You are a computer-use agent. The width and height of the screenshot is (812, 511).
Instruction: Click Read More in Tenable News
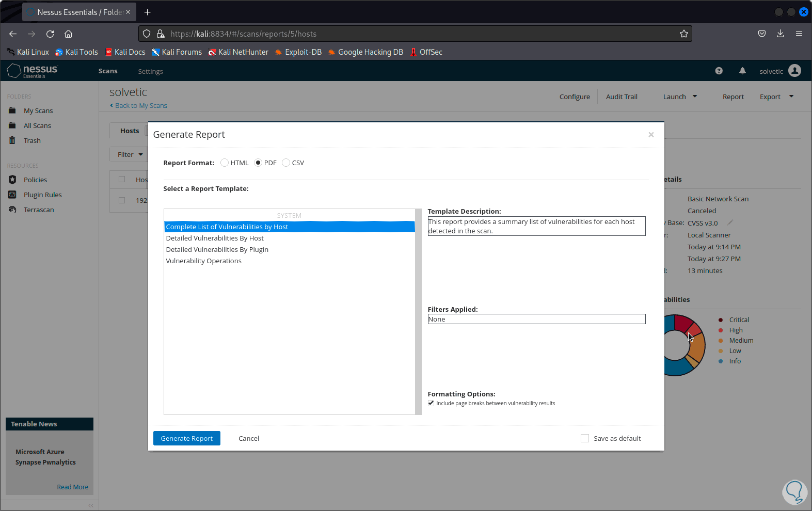[73, 487]
